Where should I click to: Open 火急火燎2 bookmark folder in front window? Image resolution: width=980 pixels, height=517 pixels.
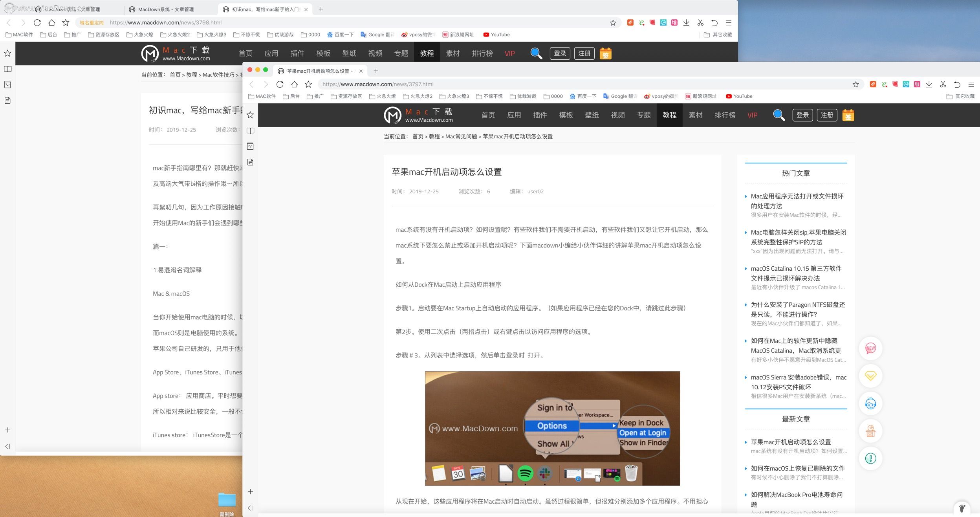click(418, 96)
